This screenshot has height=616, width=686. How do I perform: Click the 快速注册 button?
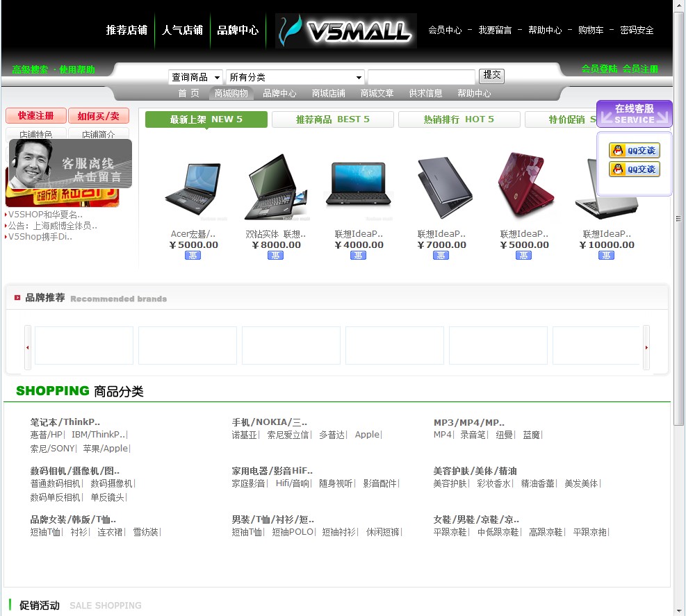36,116
